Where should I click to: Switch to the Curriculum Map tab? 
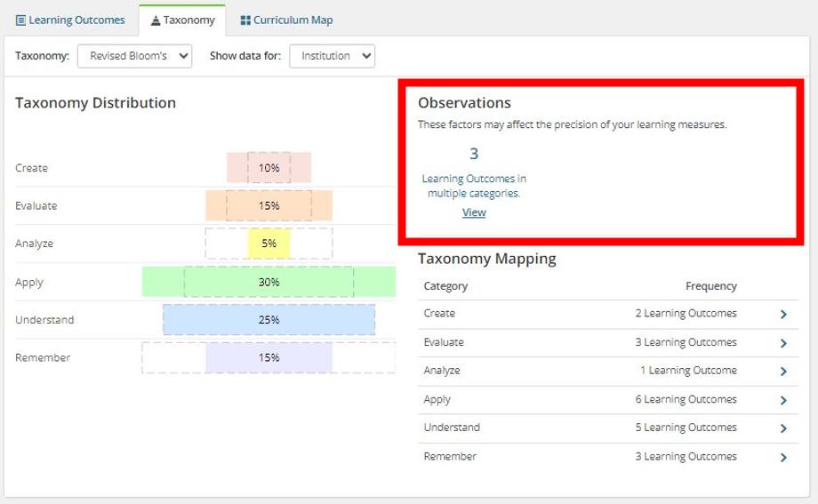[286, 20]
